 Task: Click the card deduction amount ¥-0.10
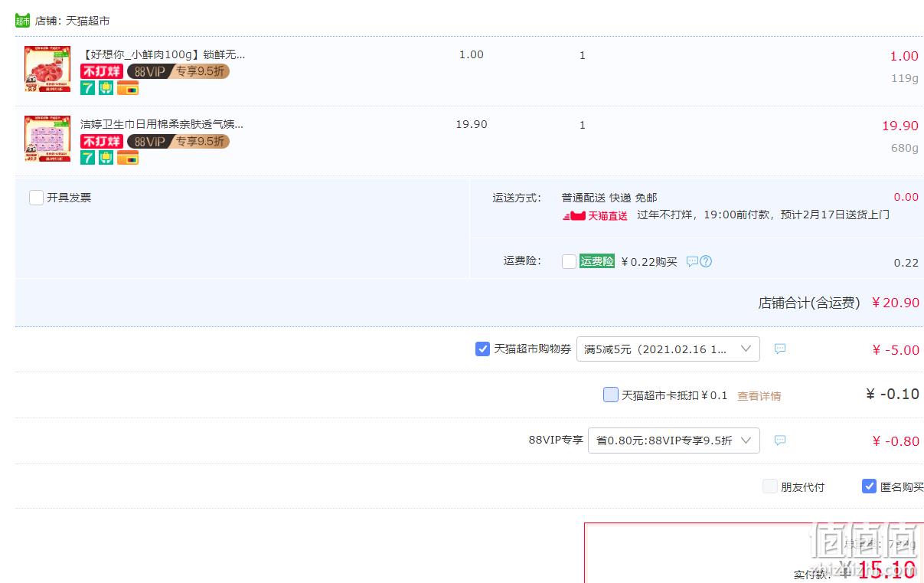[x=893, y=394]
